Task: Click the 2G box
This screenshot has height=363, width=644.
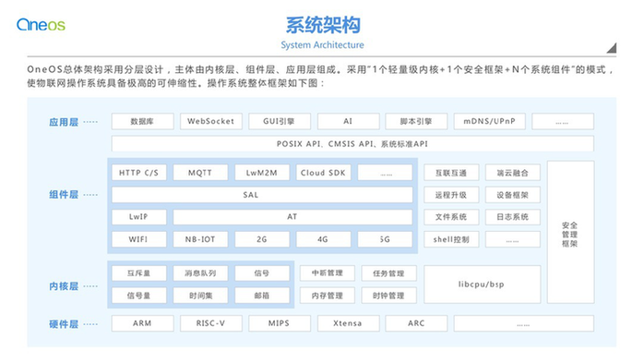Action: [x=262, y=239]
